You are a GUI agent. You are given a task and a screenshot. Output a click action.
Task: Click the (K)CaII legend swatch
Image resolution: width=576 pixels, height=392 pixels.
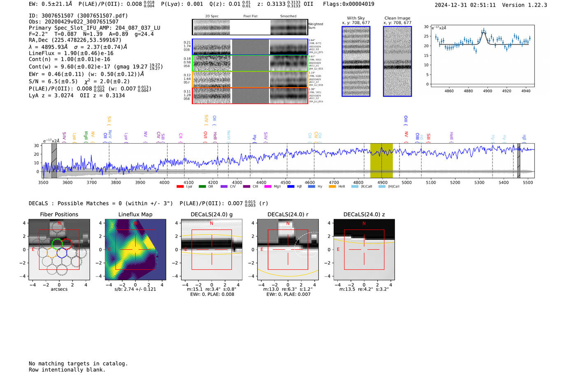click(x=355, y=187)
